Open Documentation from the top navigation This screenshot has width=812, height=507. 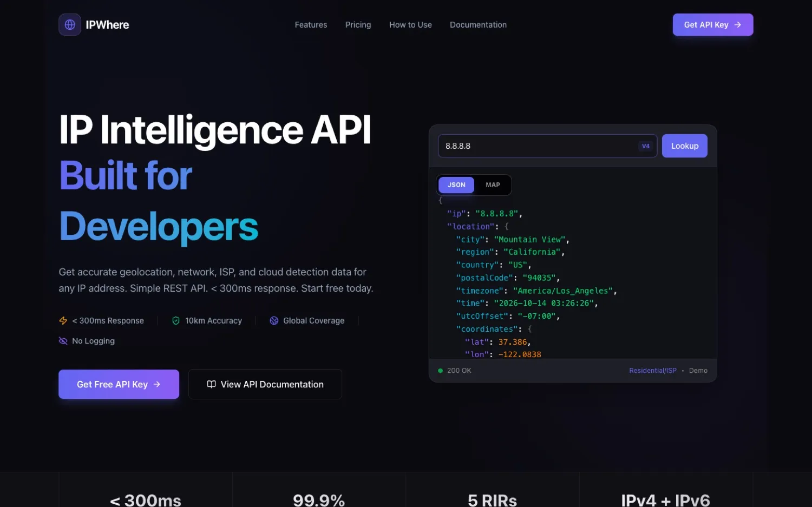point(479,25)
